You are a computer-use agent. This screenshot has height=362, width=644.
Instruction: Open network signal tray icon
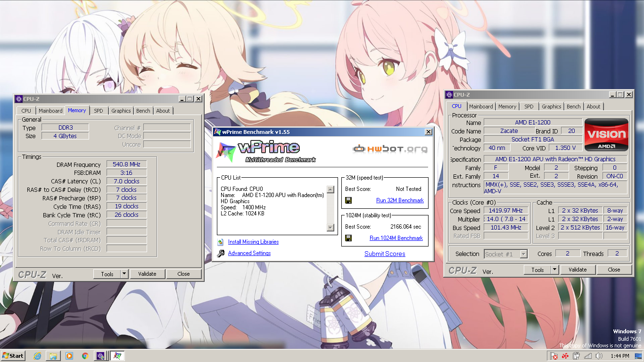[x=588, y=356]
